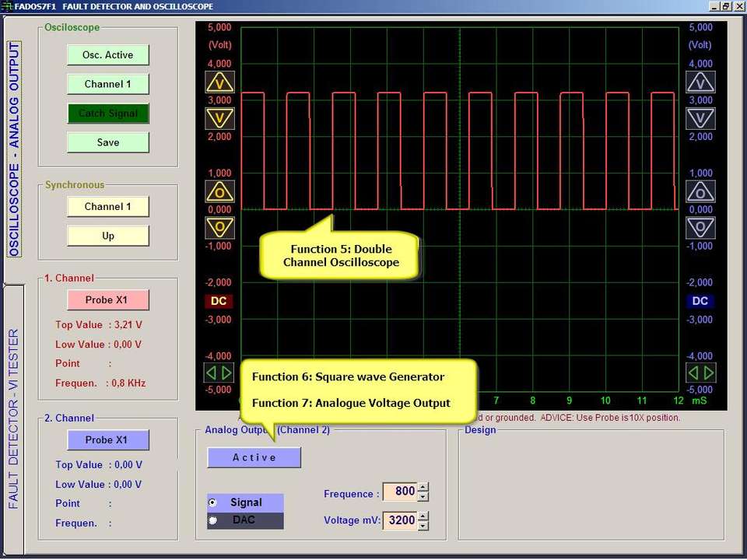
Task: Click the 1. Channel Probe X1 button
Action: pyautogui.click(x=108, y=300)
